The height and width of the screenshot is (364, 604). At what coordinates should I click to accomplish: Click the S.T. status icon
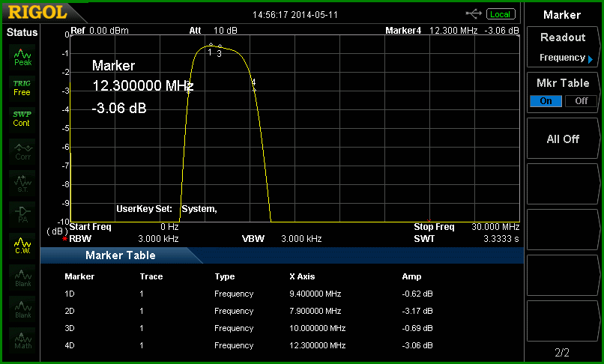[x=22, y=183]
